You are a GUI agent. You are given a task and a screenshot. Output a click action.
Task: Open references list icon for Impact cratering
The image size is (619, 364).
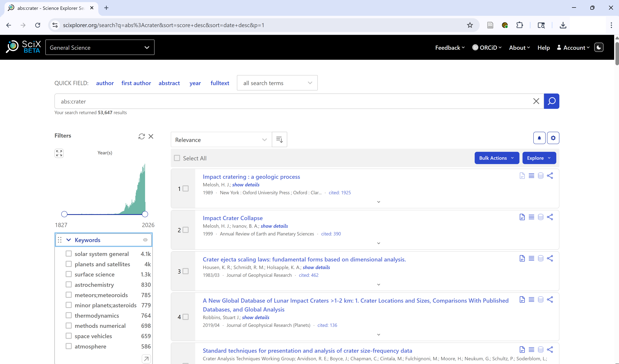531,176
